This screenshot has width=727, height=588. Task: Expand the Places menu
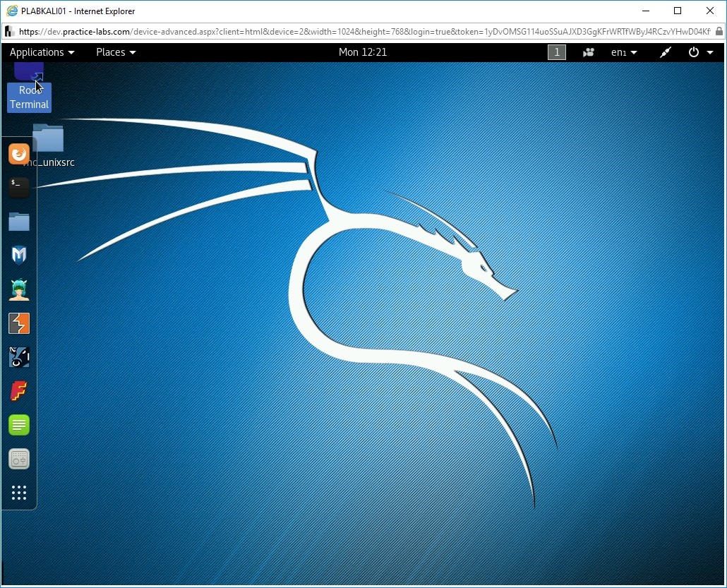click(116, 52)
